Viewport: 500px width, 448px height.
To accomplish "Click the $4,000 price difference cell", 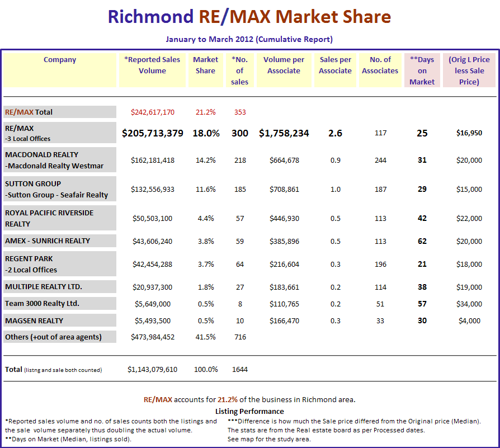I will tap(469, 321).
